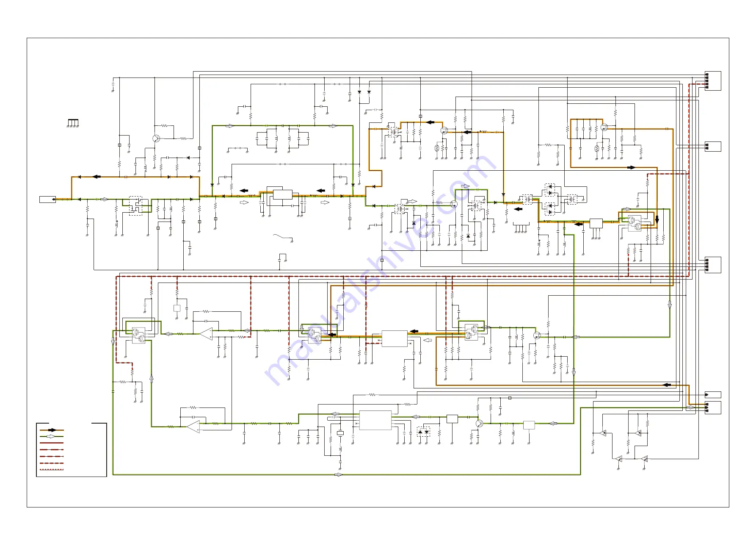Select the filter block on main signal line

[283, 195]
